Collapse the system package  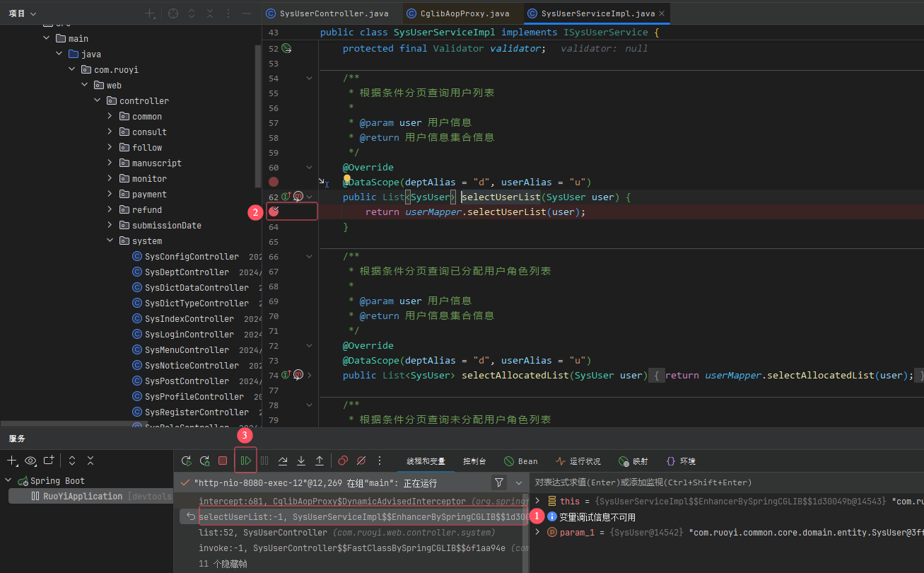tap(110, 241)
